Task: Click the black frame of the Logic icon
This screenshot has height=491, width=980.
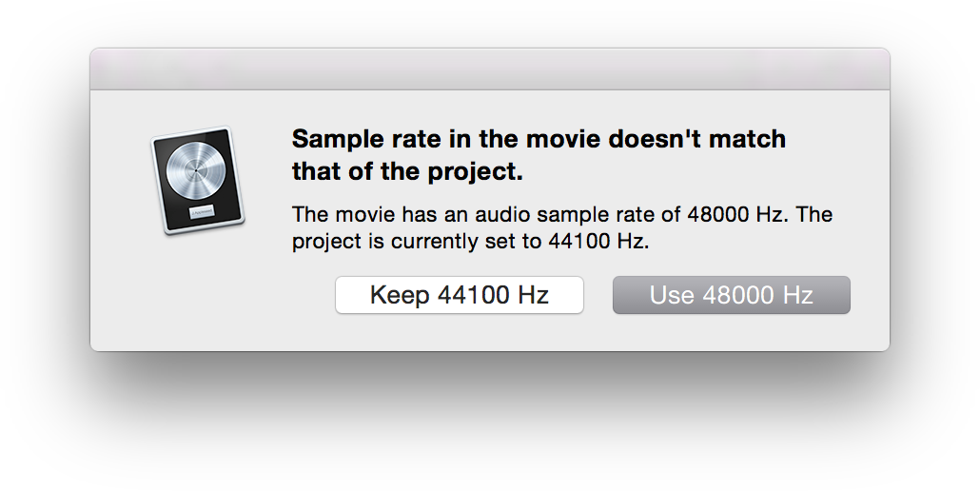Action: tap(198, 181)
